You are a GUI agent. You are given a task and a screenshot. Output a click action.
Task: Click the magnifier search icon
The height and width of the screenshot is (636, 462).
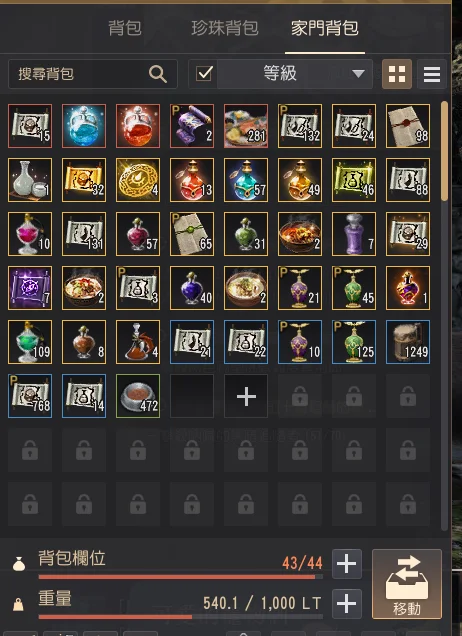pos(158,74)
